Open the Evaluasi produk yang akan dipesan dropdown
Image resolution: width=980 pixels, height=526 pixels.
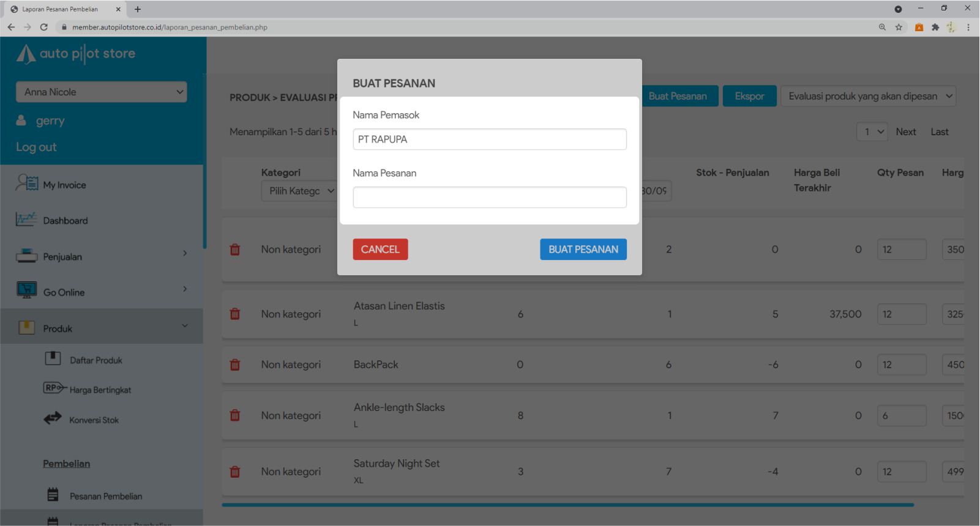click(x=868, y=96)
